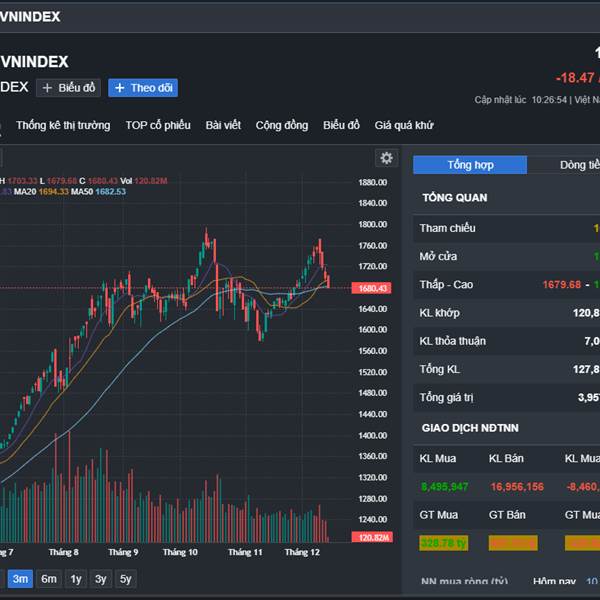Select the Tổng hợp panel tab
This screenshot has width=600, height=600.
(470, 165)
